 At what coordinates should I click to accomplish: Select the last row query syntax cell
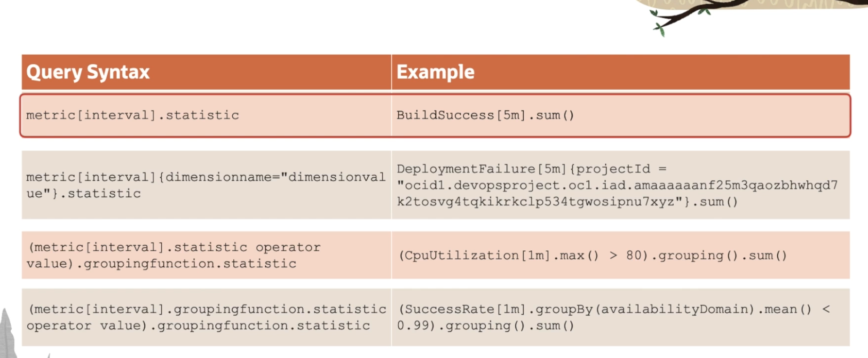[206, 317]
